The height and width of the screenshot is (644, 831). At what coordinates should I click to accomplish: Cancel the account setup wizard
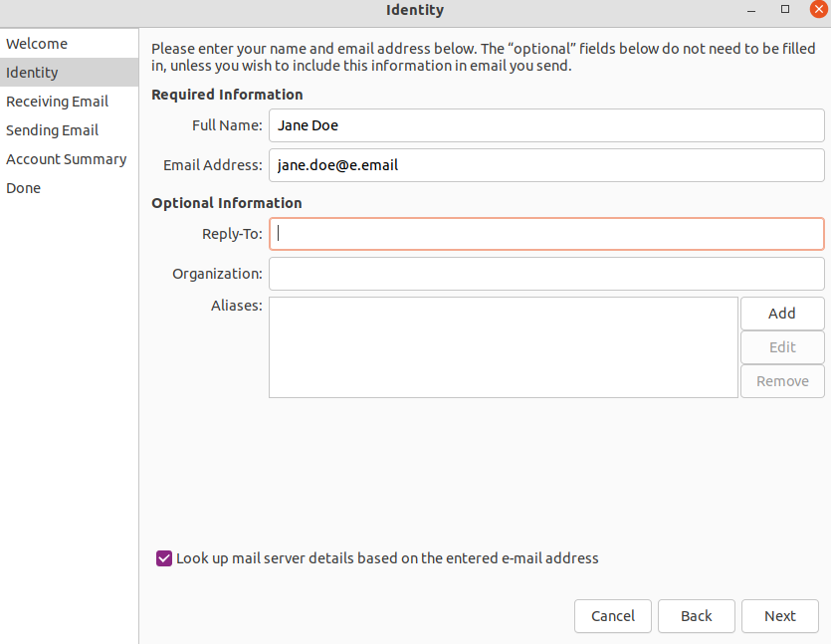click(x=612, y=616)
